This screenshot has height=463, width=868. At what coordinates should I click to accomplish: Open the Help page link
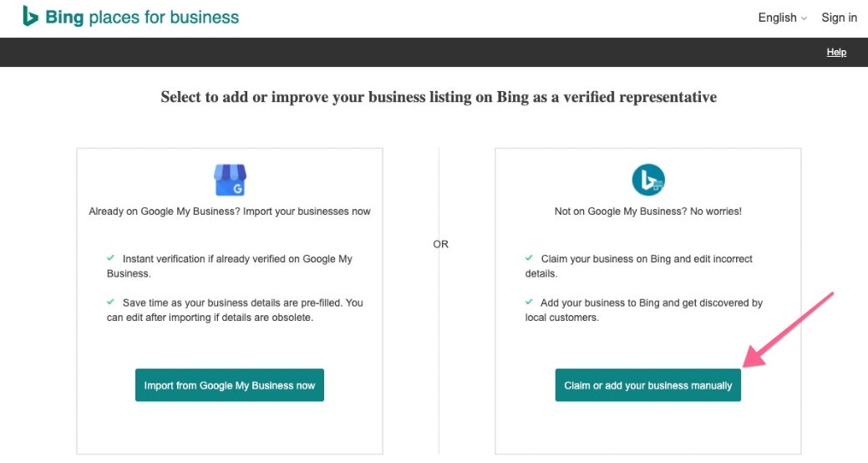click(836, 53)
